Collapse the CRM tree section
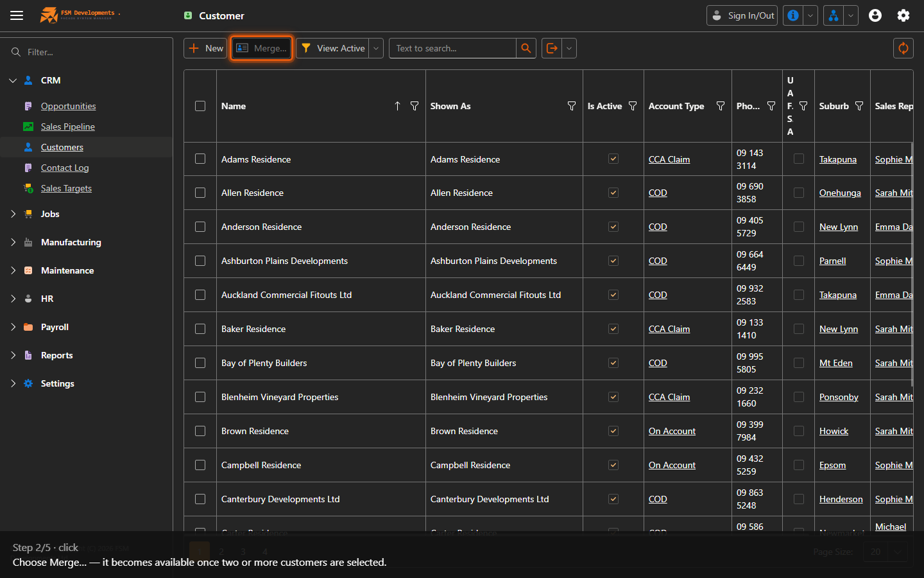The height and width of the screenshot is (578, 924). [x=13, y=80]
